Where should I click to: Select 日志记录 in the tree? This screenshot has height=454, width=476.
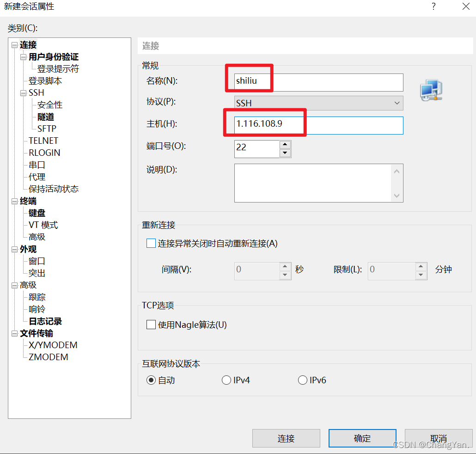(x=45, y=321)
